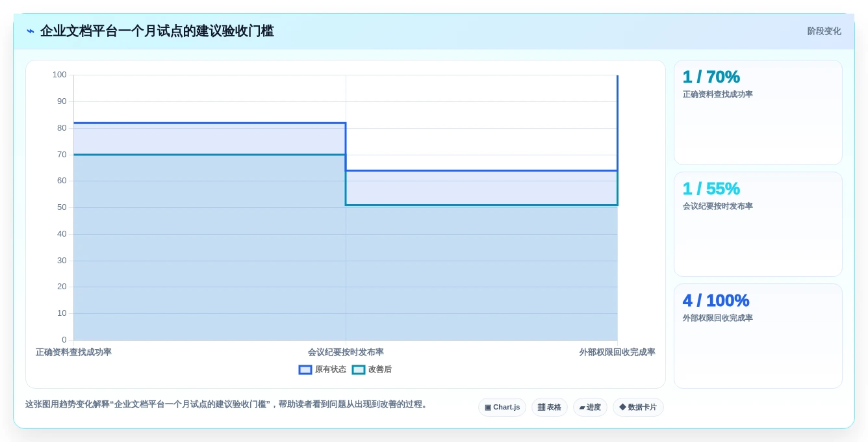
Task: Click the 1 / 55% value text
Action: [711, 188]
